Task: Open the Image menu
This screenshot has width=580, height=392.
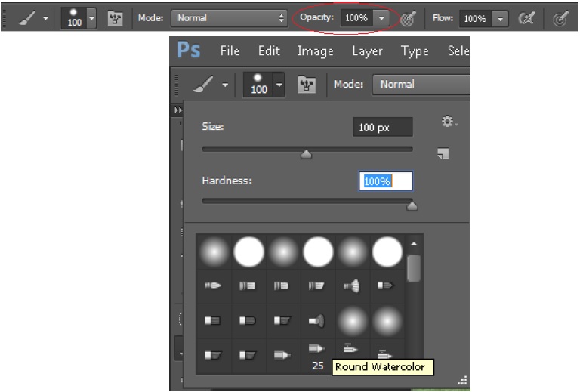Action: (x=315, y=51)
